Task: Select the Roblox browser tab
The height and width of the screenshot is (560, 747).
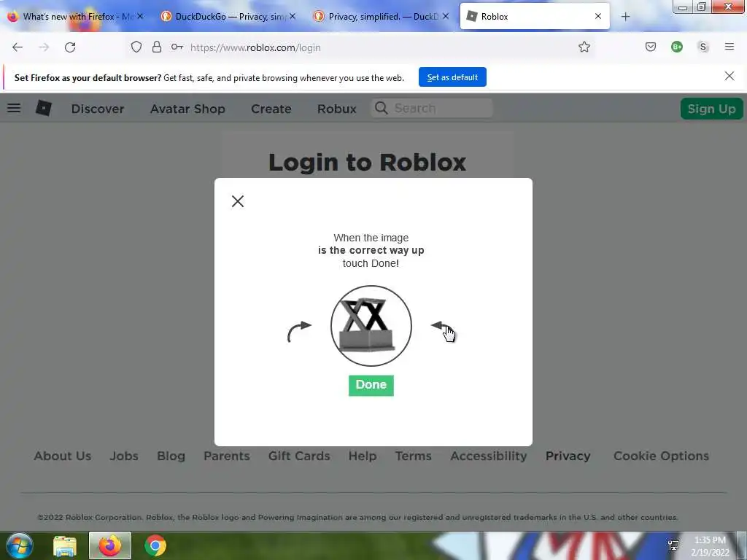Action: 535,16
